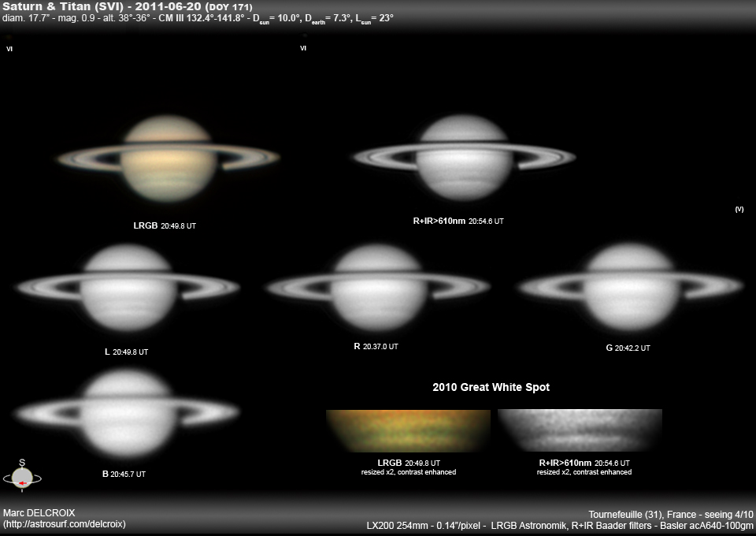
Task: Click the G 20:42.2 UT caption
Action: click(x=628, y=348)
